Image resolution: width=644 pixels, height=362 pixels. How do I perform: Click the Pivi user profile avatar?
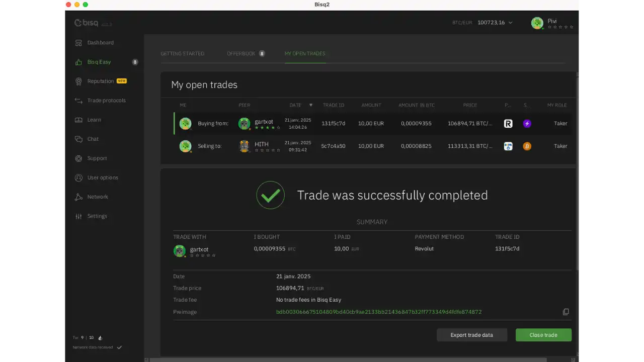[537, 23]
